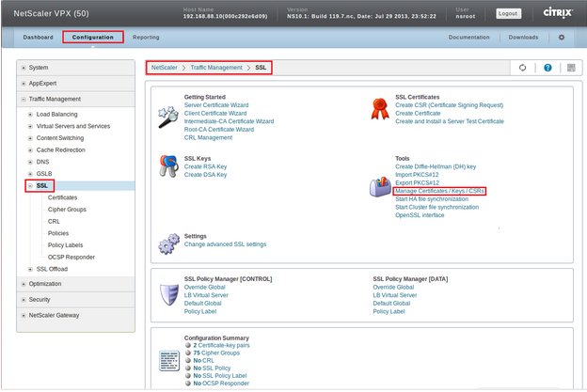Viewport: 587px width, 392px height.
Task: Click the SSL Certificates red ribbon icon
Action: pyautogui.click(x=380, y=109)
